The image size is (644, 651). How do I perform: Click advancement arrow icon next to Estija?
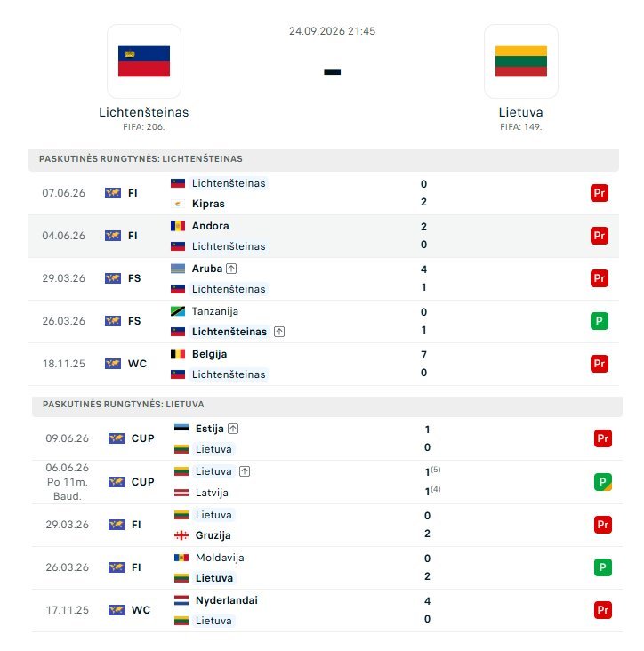click(233, 429)
